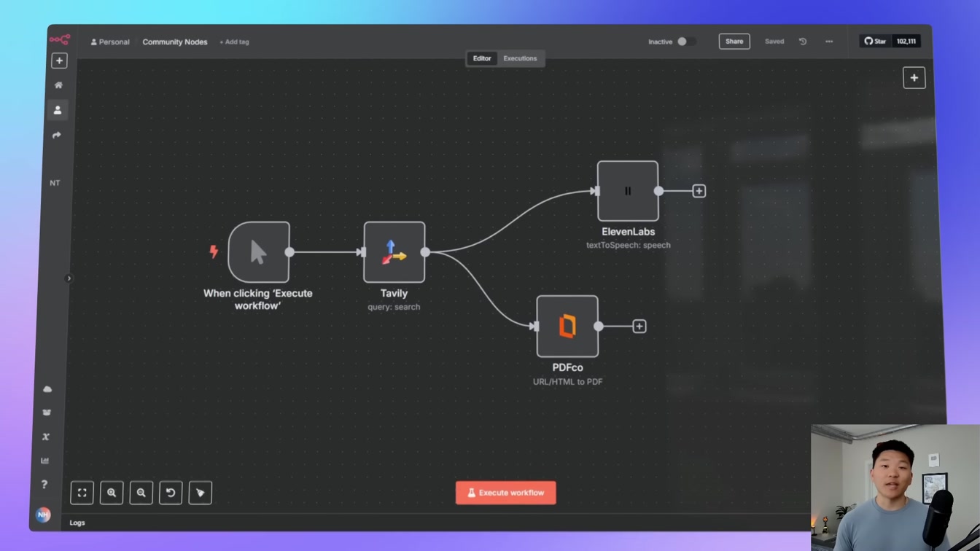This screenshot has height=551, width=980.
Task: Toggle the Inactive workflow switch
Action: 686,42
